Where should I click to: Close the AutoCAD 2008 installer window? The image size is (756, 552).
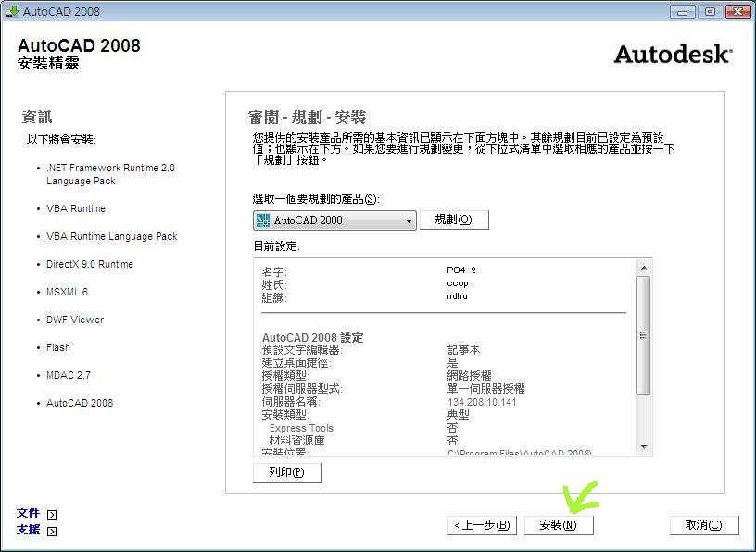click(x=738, y=11)
